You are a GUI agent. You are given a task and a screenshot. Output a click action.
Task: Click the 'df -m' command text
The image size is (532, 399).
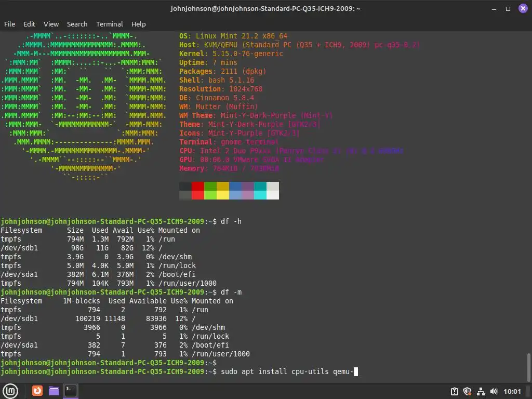(231, 292)
